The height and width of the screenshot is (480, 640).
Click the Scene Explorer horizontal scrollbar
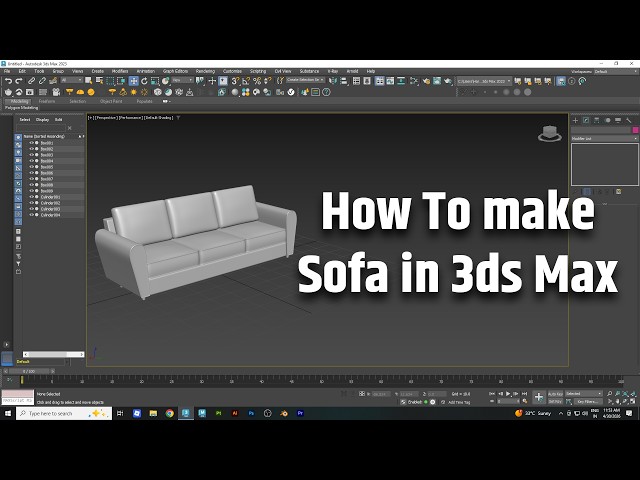53,354
